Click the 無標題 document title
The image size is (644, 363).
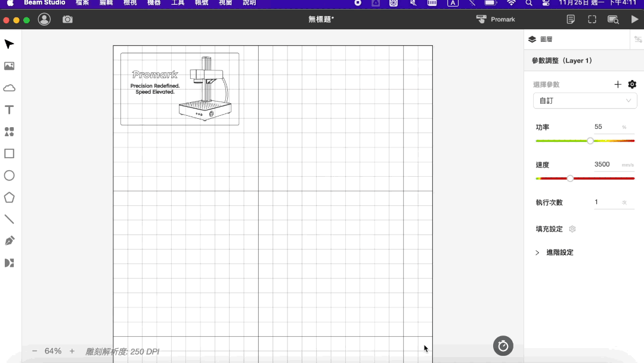[x=321, y=19]
